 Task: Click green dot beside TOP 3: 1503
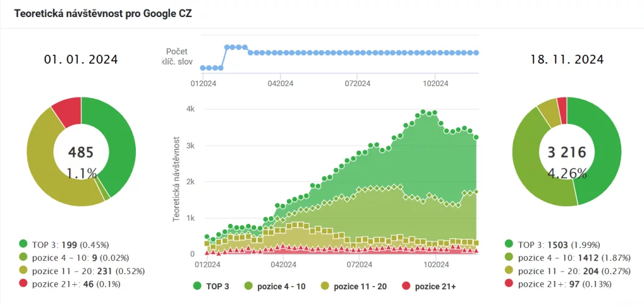point(508,244)
